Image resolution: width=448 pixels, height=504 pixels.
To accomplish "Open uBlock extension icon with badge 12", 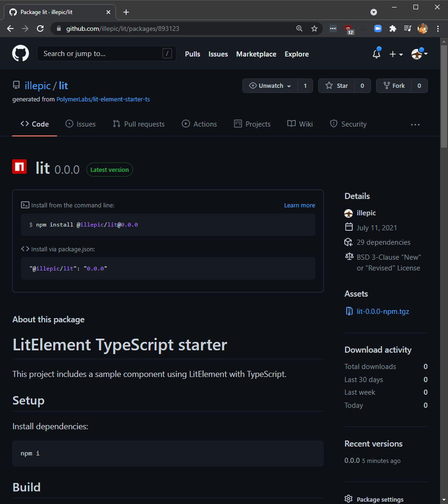I will 348,29.
